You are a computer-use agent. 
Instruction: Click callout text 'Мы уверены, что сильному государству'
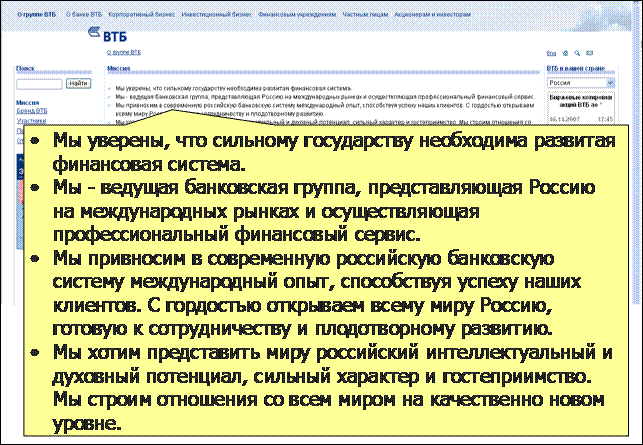coord(232,141)
